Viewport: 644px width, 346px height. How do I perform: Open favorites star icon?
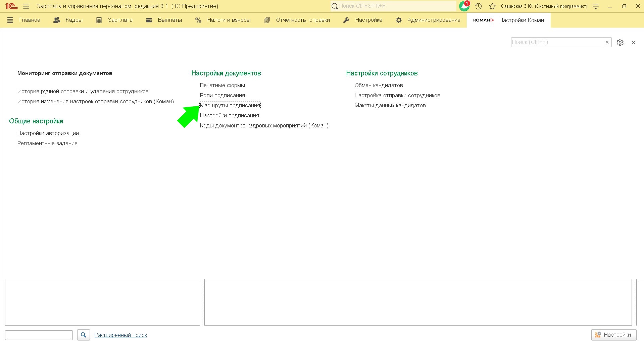pos(492,6)
